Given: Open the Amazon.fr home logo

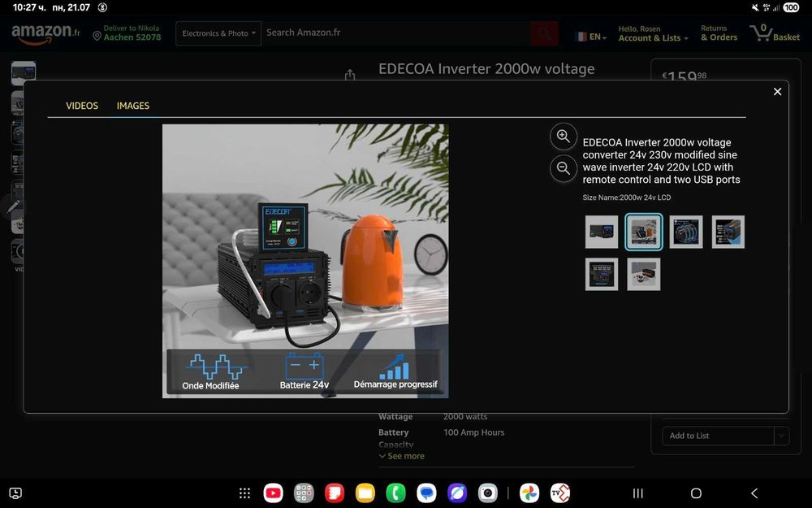Looking at the screenshot, I should [45, 33].
